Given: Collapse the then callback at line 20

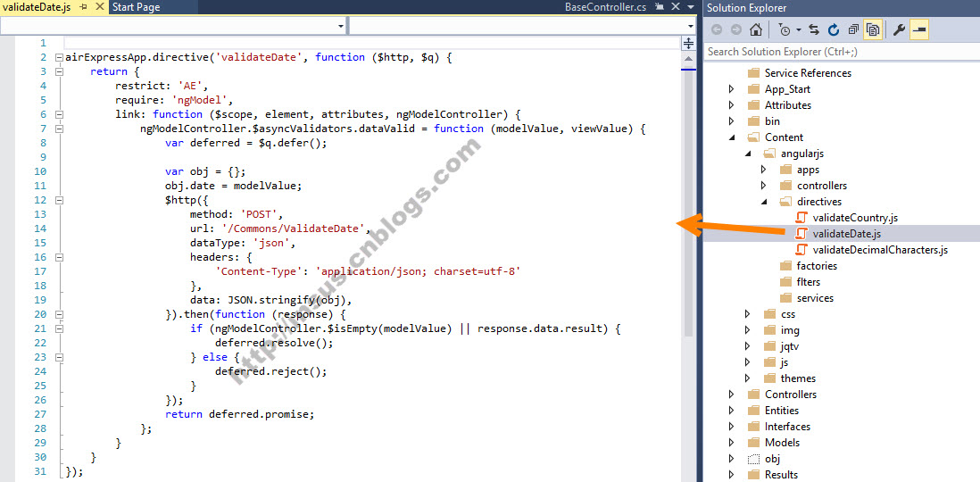Looking at the screenshot, I should (x=60, y=314).
